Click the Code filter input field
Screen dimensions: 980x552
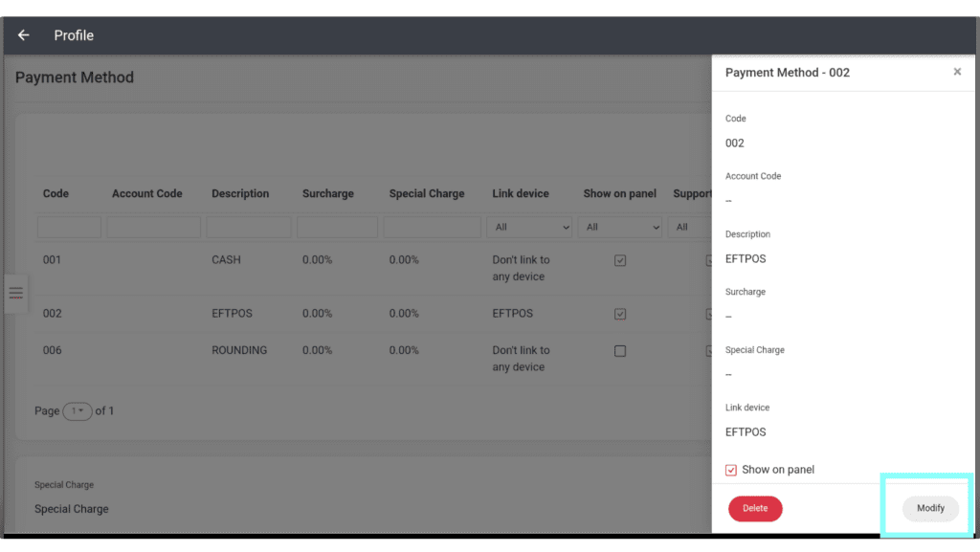(x=69, y=227)
